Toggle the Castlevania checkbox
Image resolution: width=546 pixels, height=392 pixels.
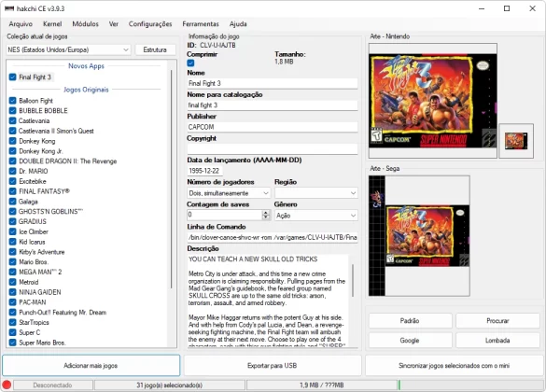(x=12, y=120)
